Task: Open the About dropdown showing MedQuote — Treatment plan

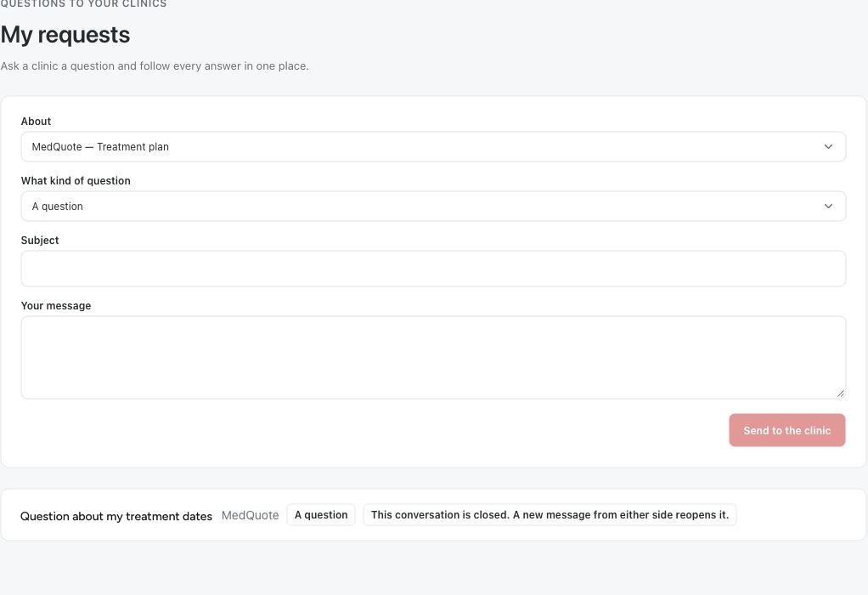Action: [433, 147]
